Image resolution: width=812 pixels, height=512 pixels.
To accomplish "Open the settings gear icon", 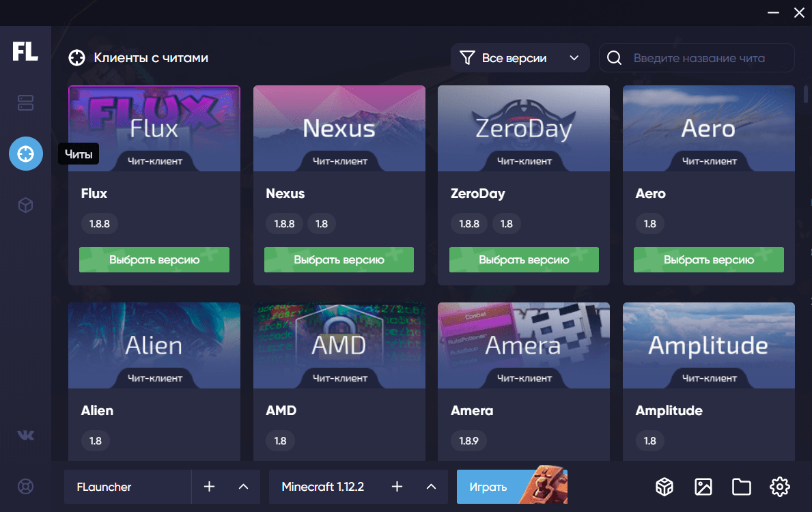I will point(780,487).
